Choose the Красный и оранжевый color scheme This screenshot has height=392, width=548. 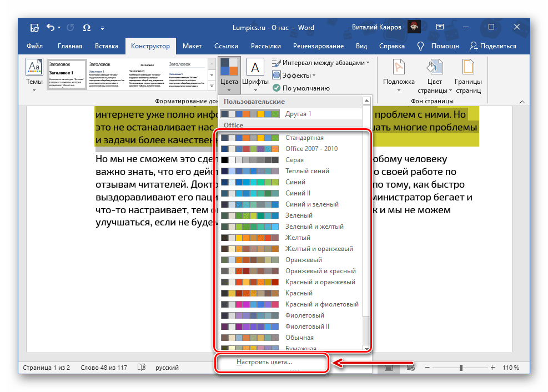[x=289, y=282]
